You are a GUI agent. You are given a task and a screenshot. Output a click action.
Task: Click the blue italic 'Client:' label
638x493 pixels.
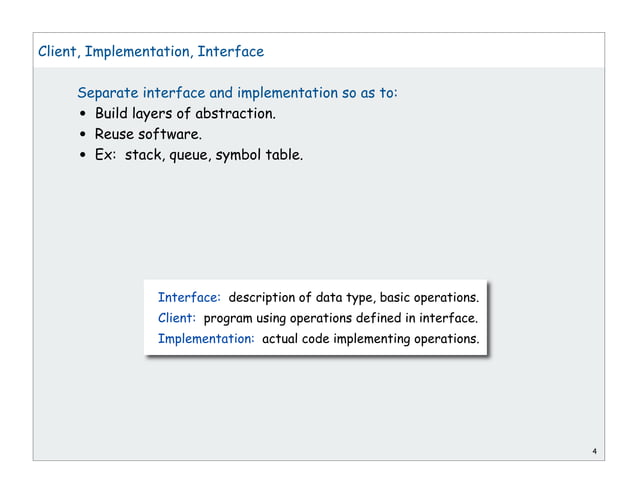pos(177,318)
